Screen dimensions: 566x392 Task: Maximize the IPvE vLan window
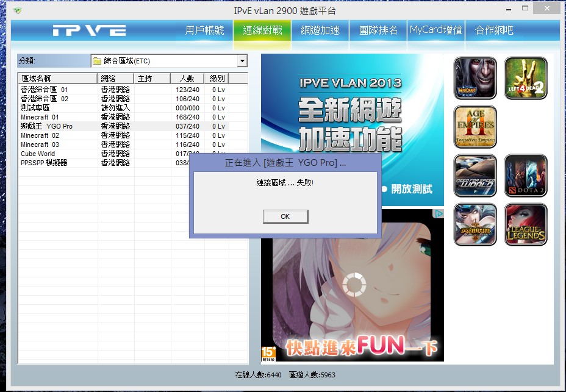[x=525, y=9]
